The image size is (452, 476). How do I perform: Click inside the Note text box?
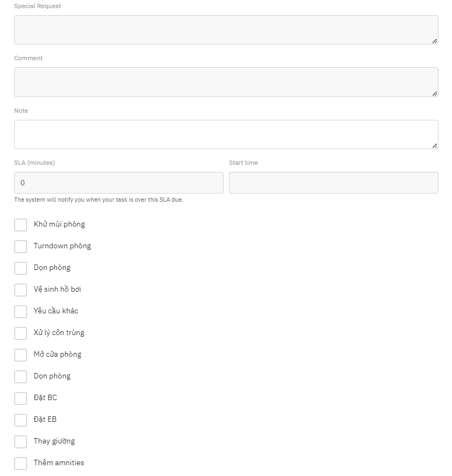226,134
